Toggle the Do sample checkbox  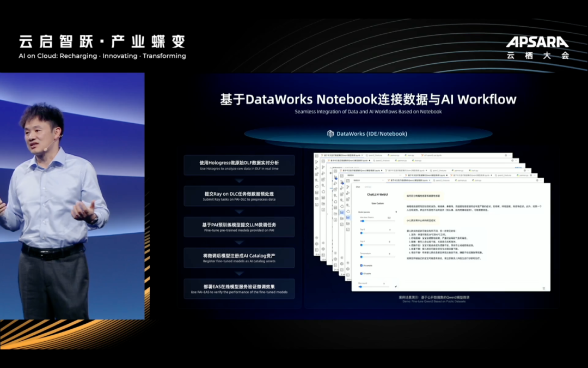point(362,266)
